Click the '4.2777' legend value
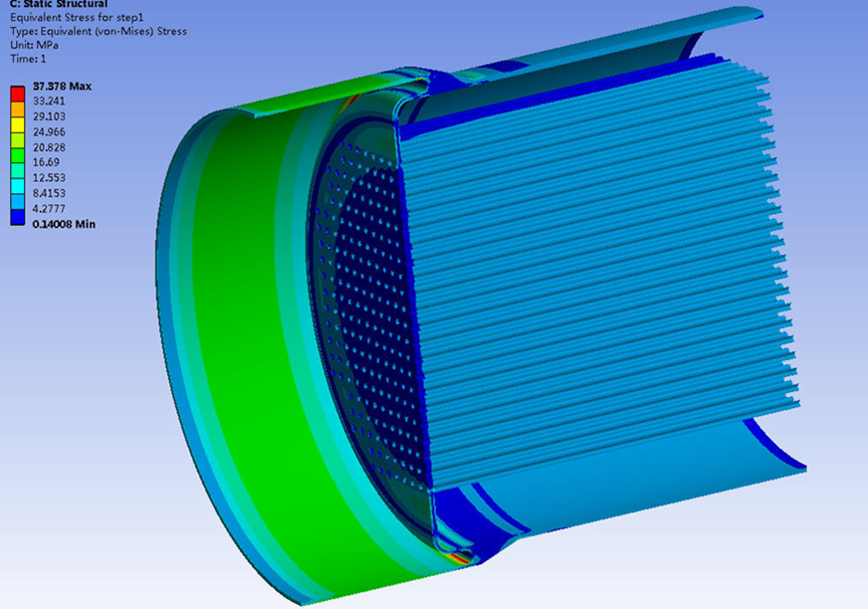 (49, 209)
